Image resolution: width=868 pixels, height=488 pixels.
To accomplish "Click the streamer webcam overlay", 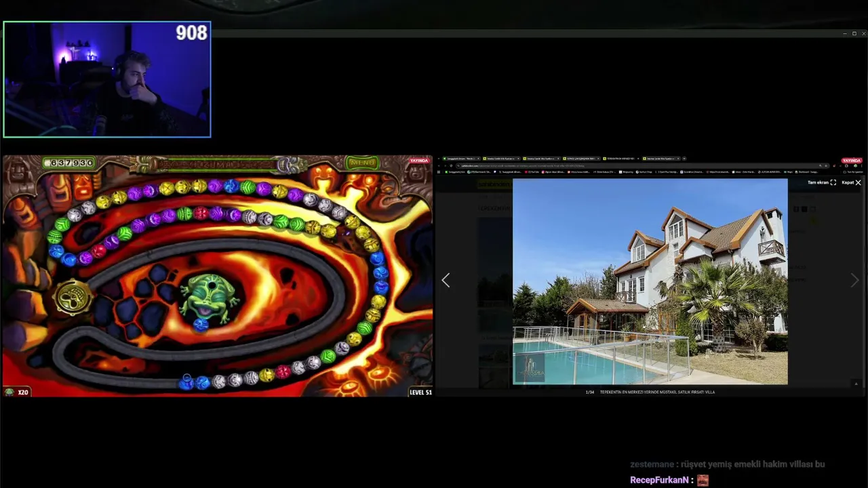I will click(x=107, y=79).
